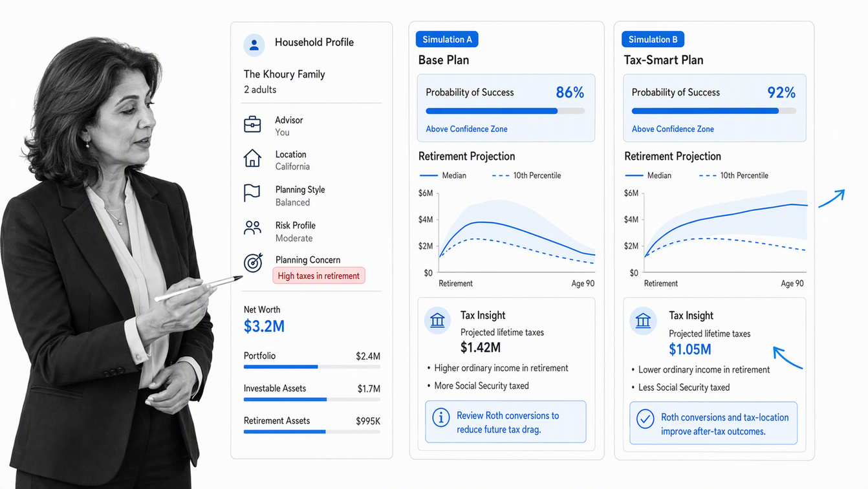
Task: Click the info icon beside Review Roth conversions
Action: click(x=440, y=418)
